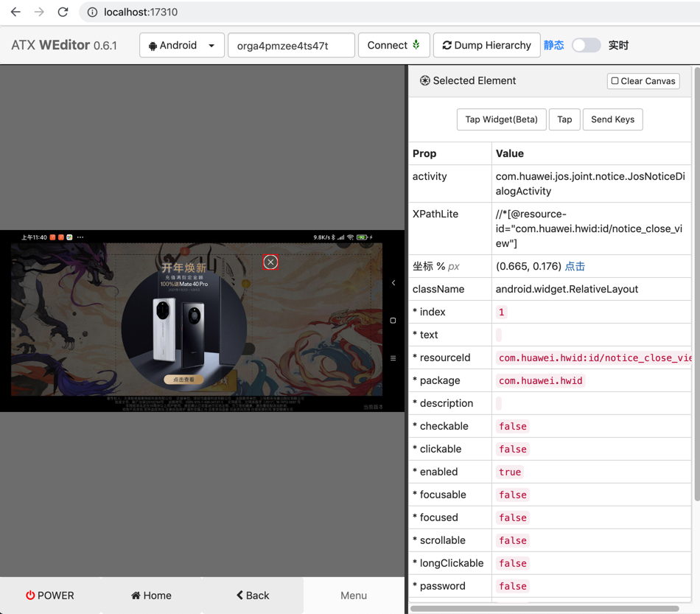Click the ATX WEditor title

pyautogui.click(x=64, y=45)
